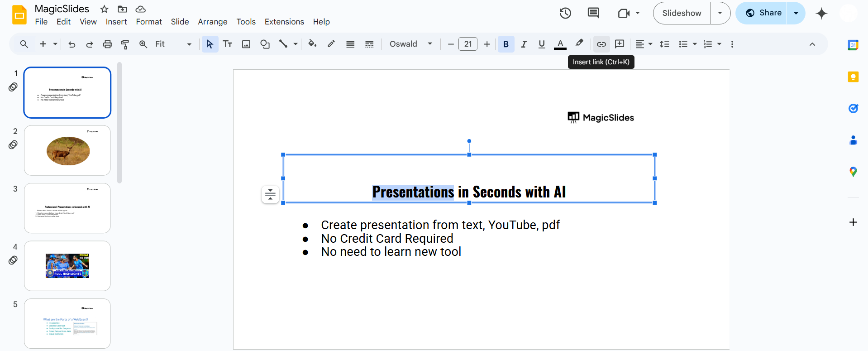The image size is (868, 351).
Task: Open the Extensions menu
Action: 284,22
